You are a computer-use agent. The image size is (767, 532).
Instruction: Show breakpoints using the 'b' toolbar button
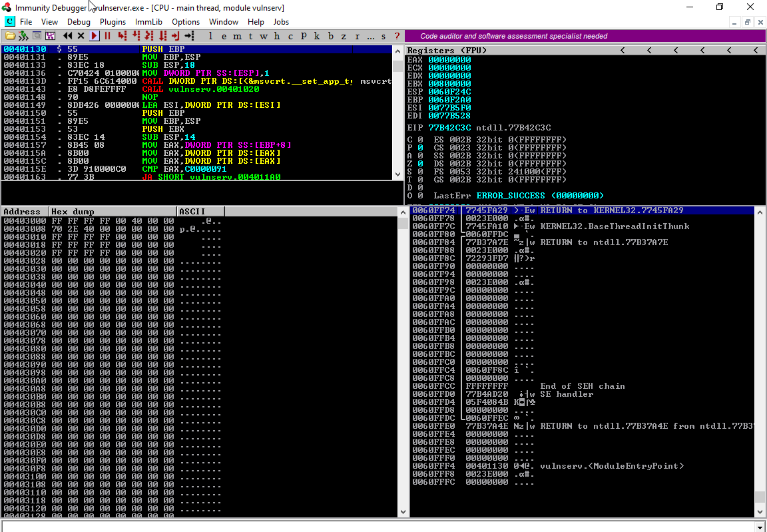331,36
